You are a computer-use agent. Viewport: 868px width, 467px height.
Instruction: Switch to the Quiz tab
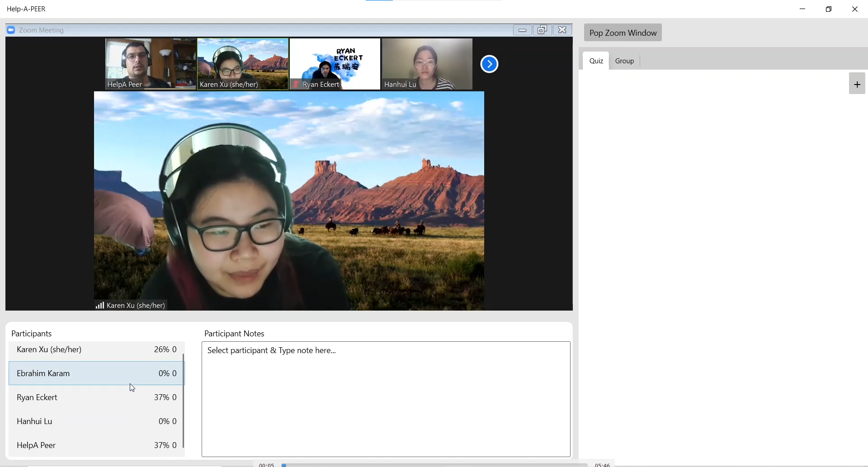tap(596, 61)
